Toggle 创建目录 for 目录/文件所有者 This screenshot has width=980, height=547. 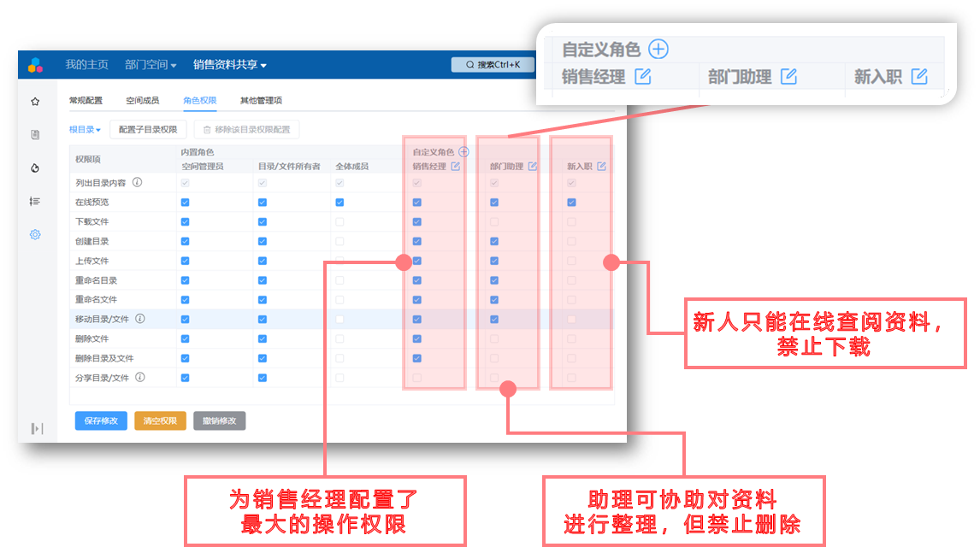tap(263, 241)
